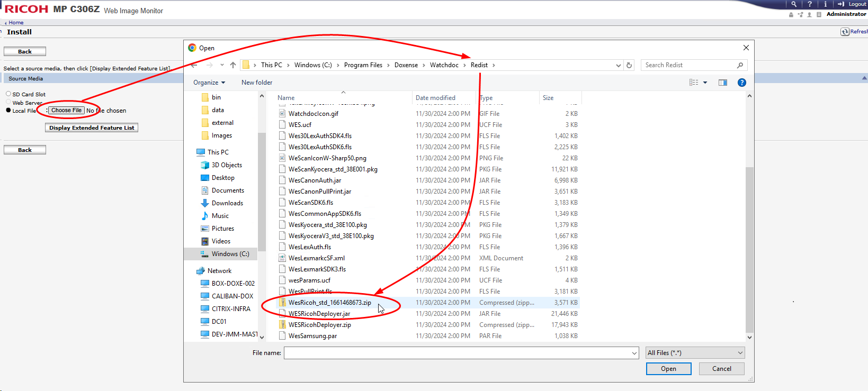Jump to This PC in breadcrumb path
Image resolution: width=868 pixels, height=391 pixels.
(x=271, y=65)
